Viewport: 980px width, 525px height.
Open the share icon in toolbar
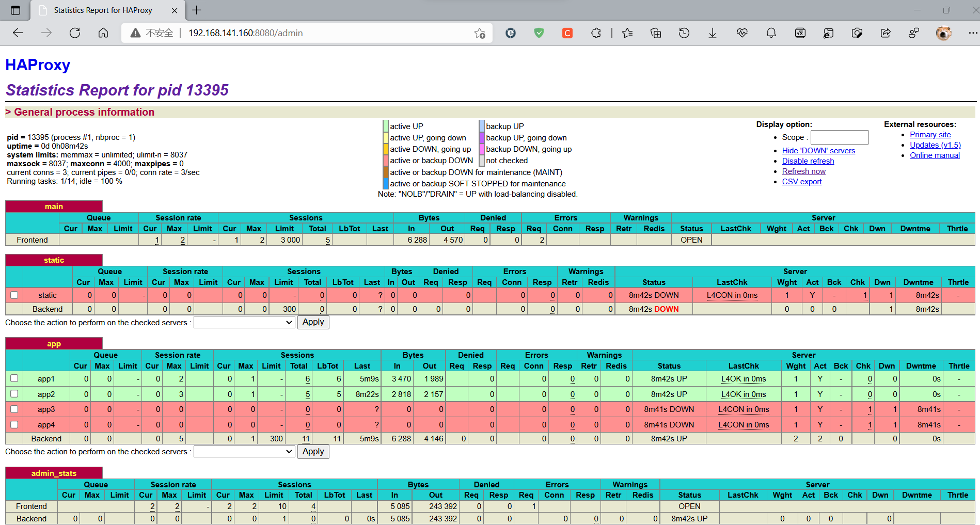tap(886, 33)
